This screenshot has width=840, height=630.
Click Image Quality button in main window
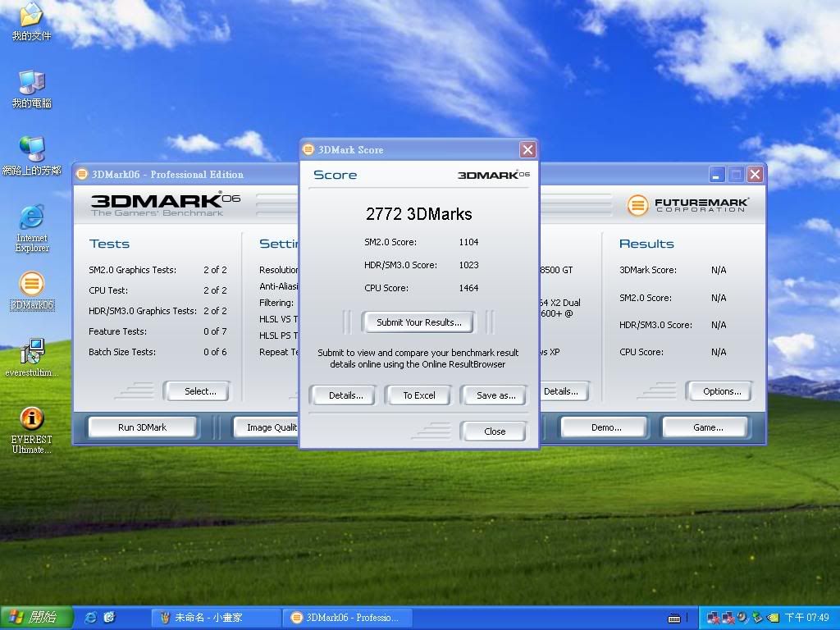(266, 427)
